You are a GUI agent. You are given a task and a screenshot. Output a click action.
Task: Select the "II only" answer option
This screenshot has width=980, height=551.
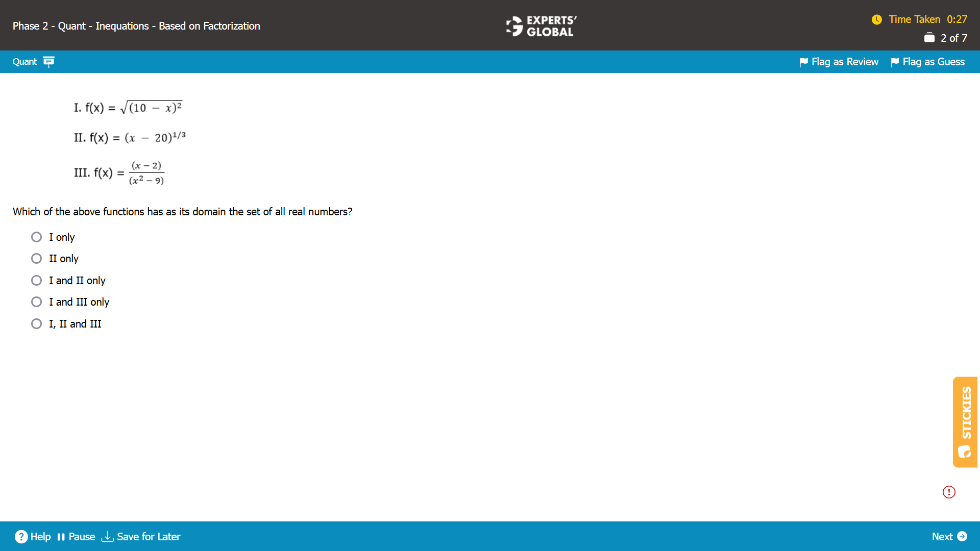[x=36, y=259]
